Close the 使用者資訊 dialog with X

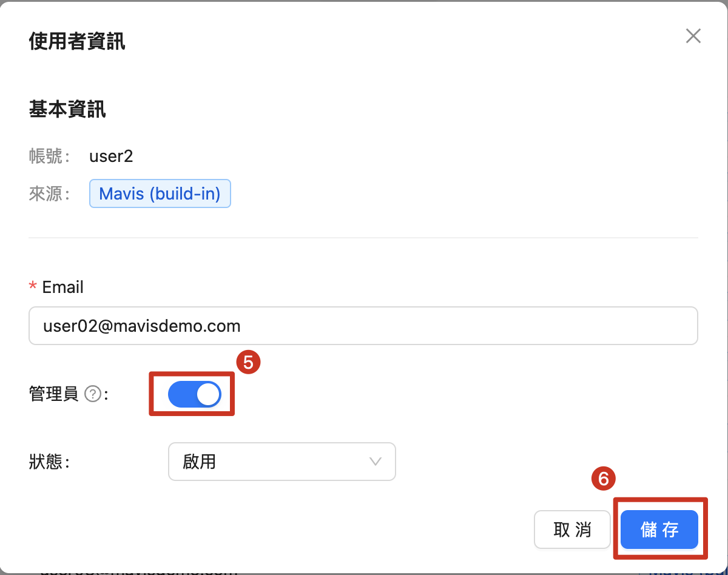[x=693, y=36]
